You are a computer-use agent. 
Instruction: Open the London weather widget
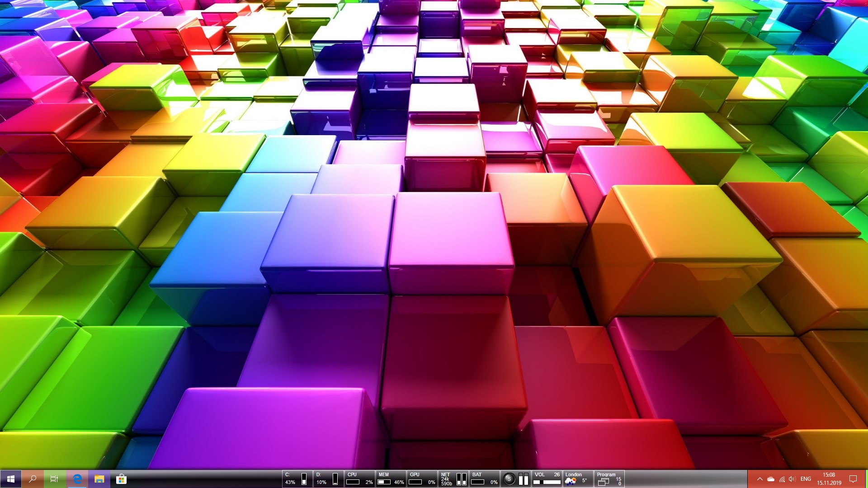(577, 479)
